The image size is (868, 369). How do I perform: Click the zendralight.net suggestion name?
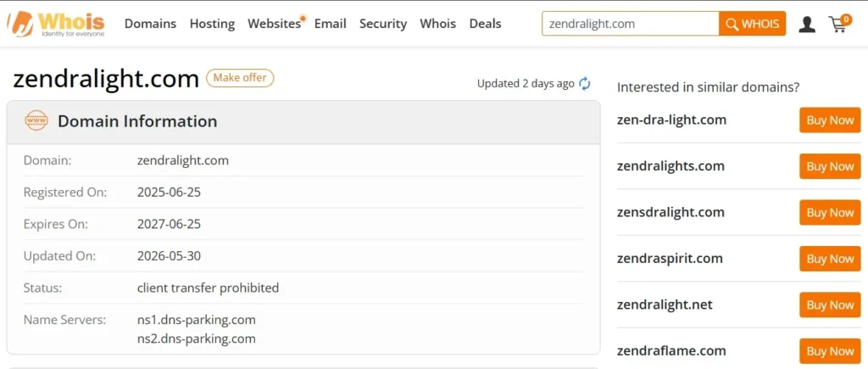(x=665, y=305)
